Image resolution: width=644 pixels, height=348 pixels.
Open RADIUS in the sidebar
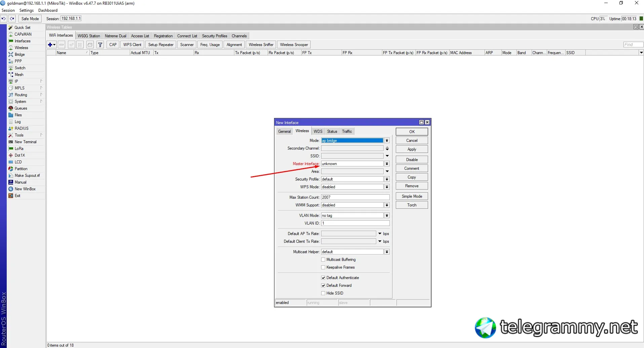pos(22,128)
